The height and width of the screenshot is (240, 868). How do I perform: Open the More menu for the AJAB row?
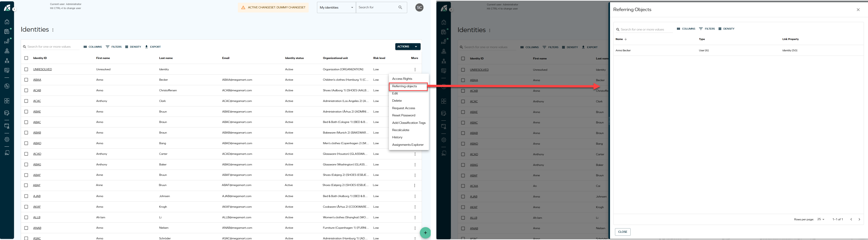(415, 196)
